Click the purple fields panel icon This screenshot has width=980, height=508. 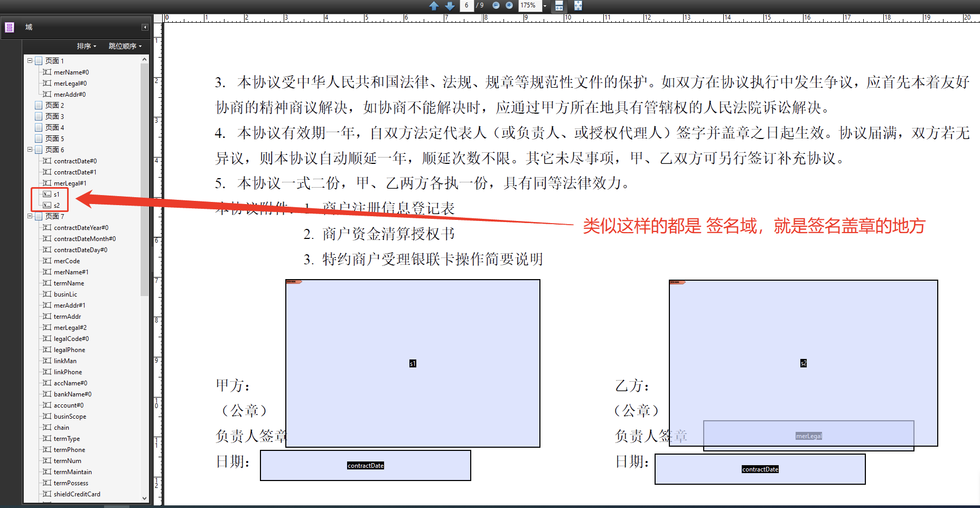click(10, 27)
